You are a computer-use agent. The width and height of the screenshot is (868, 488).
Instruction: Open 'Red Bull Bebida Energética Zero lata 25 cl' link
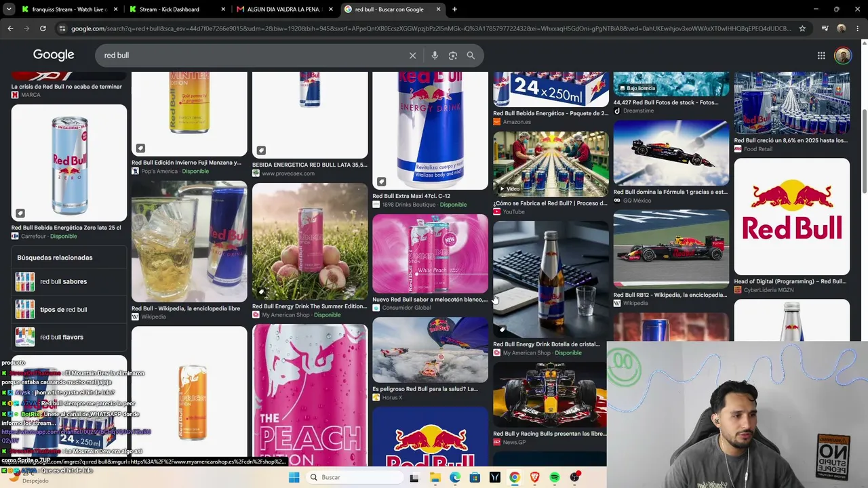point(66,228)
